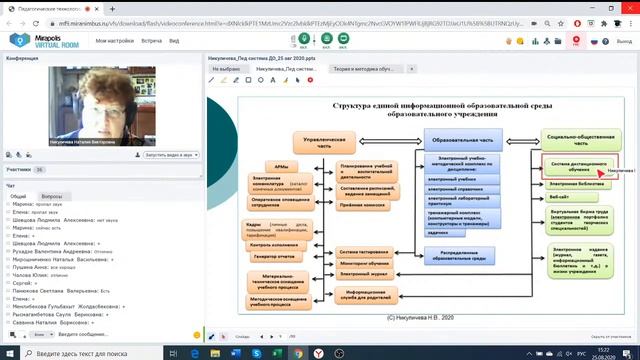Screen dimensions: 640x360
Task: Open a new browser tab
Action: (x=112, y=9)
